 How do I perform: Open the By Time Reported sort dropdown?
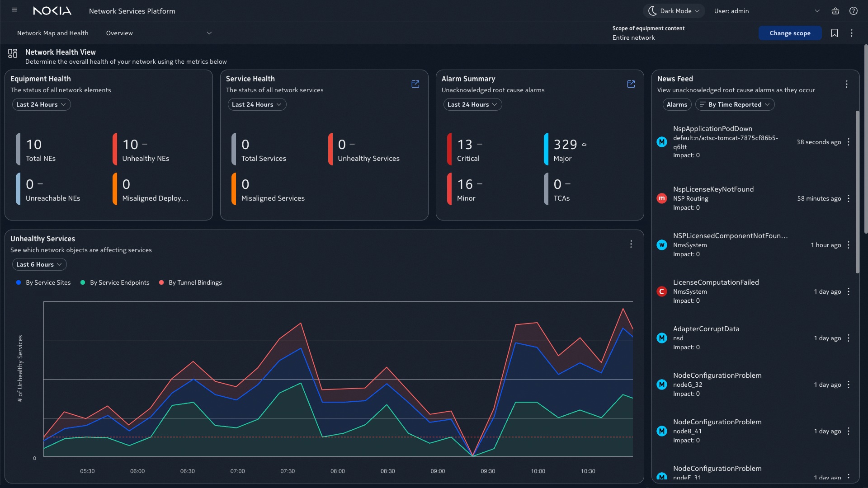735,104
